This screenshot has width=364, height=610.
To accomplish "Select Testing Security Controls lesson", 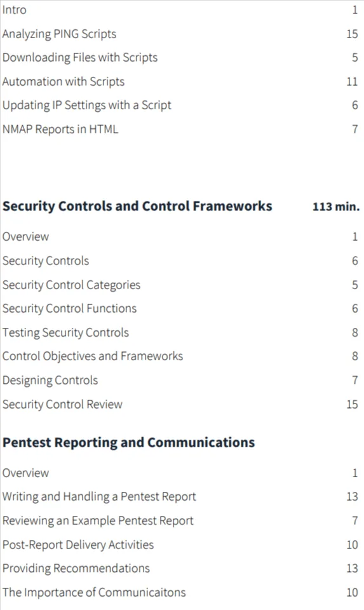I will tap(65, 332).
